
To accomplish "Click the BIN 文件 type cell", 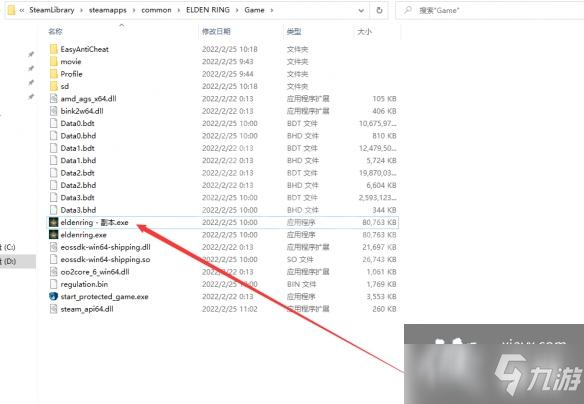I will tap(301, 284).
